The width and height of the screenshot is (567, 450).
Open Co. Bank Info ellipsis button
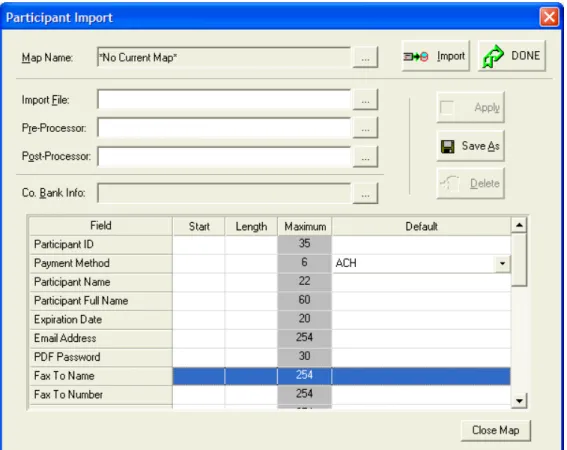pos(365,193)
